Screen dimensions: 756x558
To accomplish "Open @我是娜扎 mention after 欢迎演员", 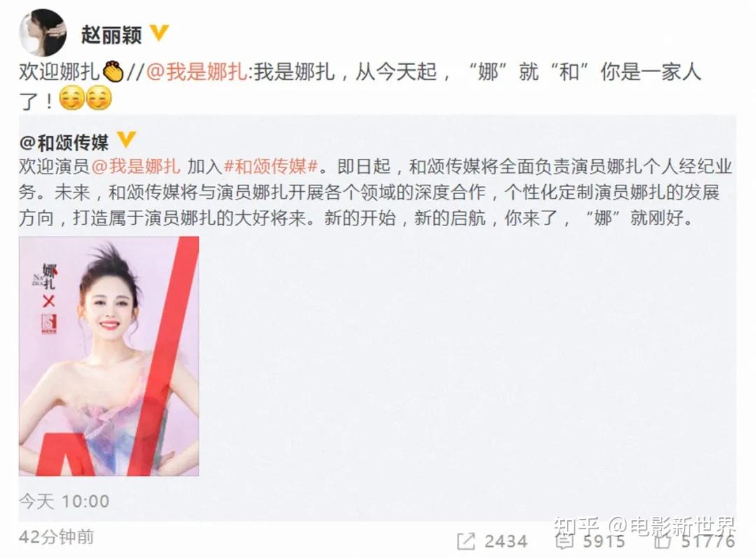I will (136, 167).
